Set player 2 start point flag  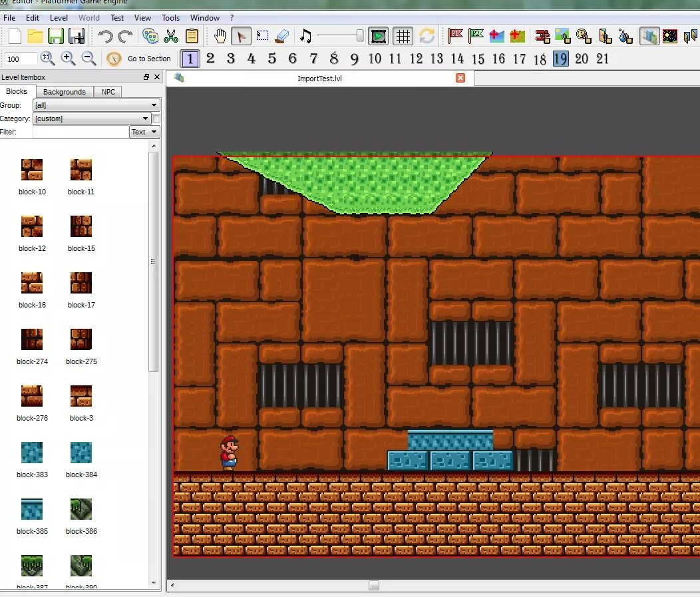pos(476,36)
